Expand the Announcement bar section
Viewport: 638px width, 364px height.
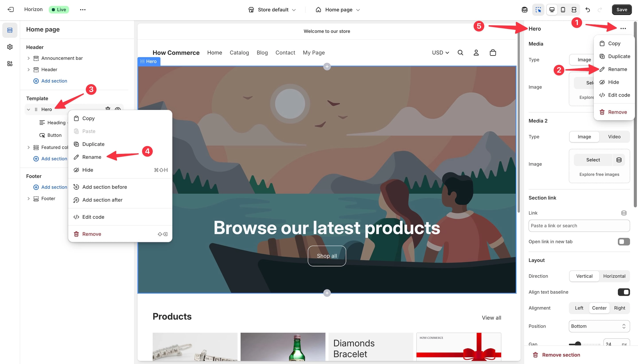[28, 58]
